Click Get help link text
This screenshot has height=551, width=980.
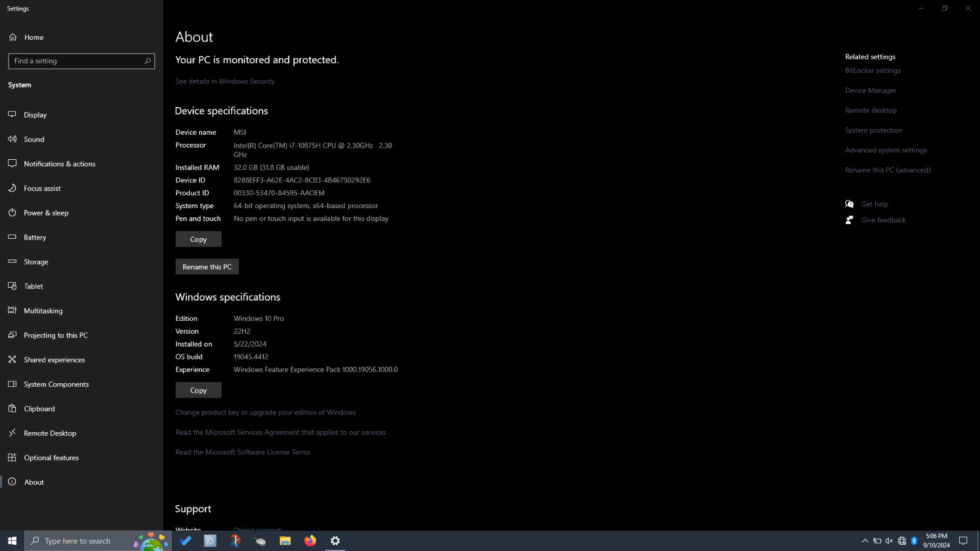pos(875,204)
